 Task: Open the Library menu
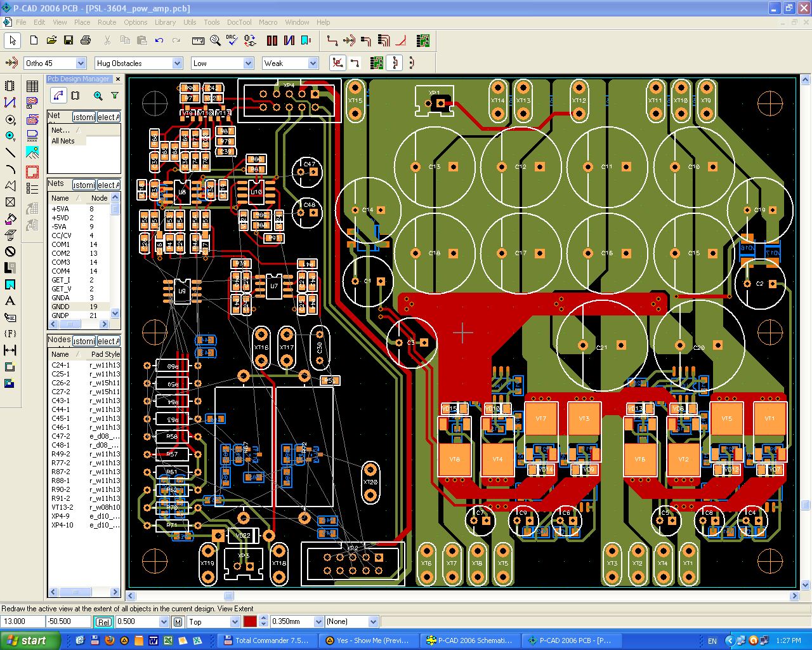point(165,22)
